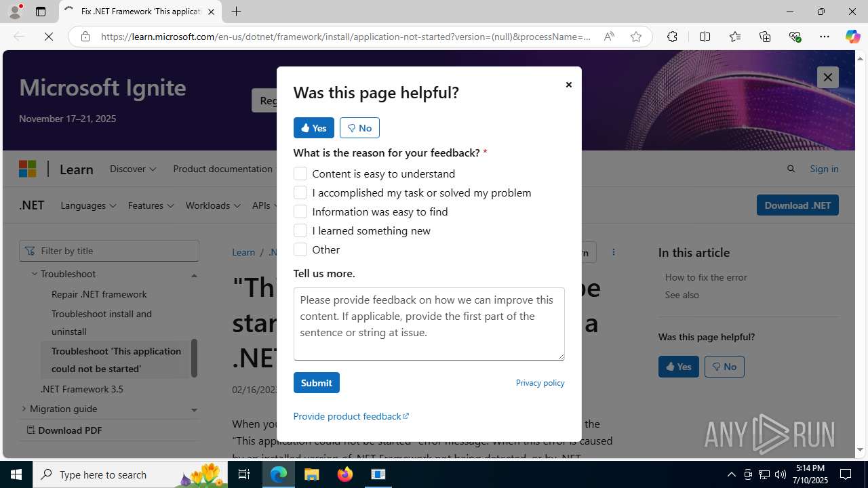868x488 pixels.
Task: Stop loading the page
Action: coord(49,37)
